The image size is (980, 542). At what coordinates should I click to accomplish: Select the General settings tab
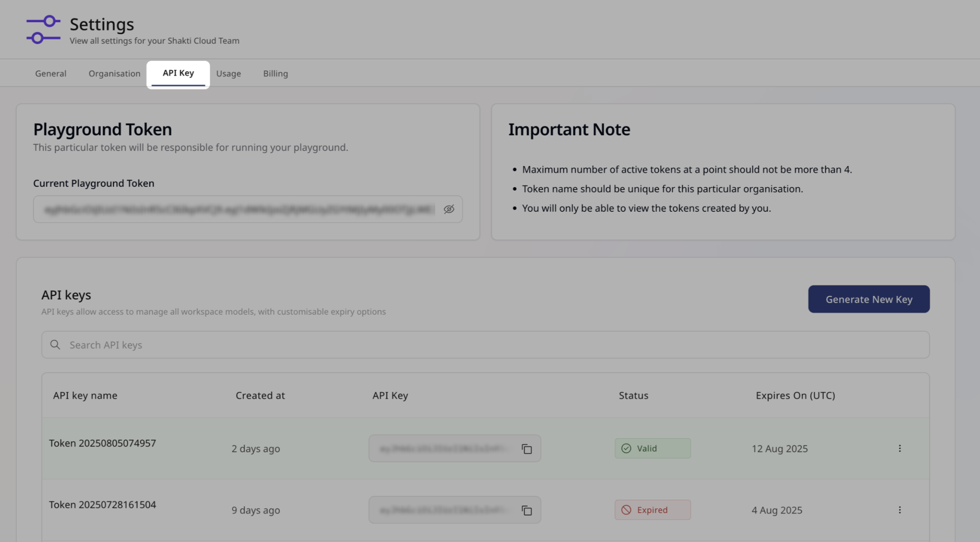tap(50, 73)
